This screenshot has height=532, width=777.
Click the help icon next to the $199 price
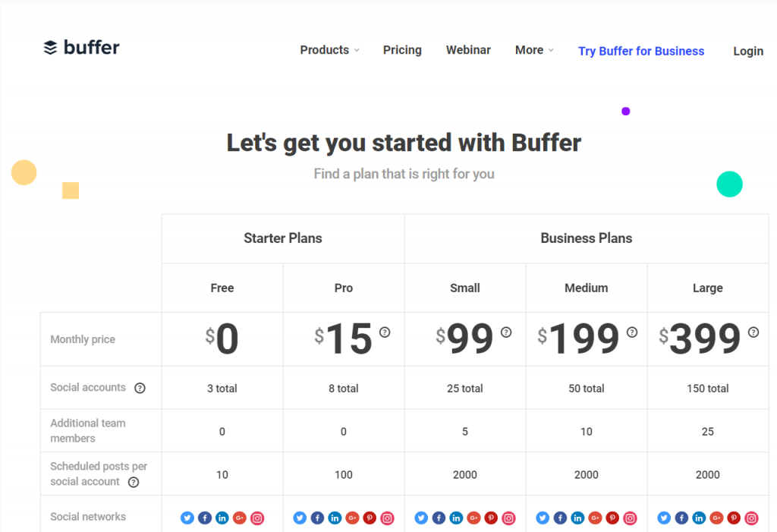click(633, 331)
